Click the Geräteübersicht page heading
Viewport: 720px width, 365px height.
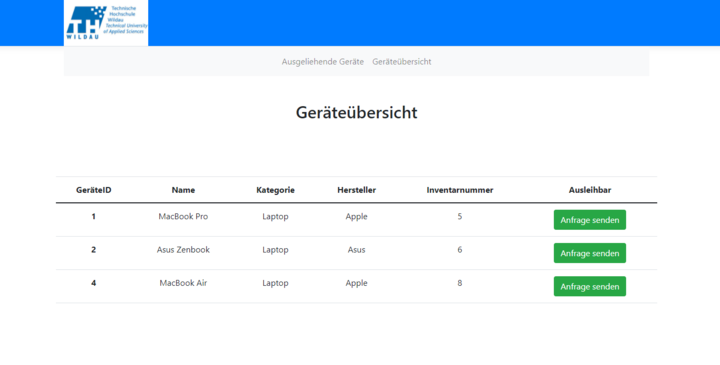coord(356,112)
